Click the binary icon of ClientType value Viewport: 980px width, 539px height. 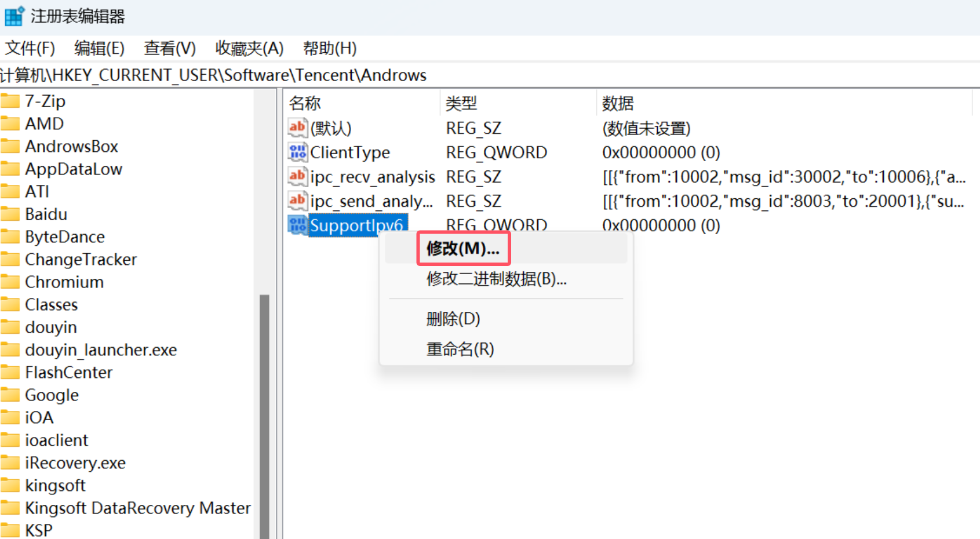point(297,152)
